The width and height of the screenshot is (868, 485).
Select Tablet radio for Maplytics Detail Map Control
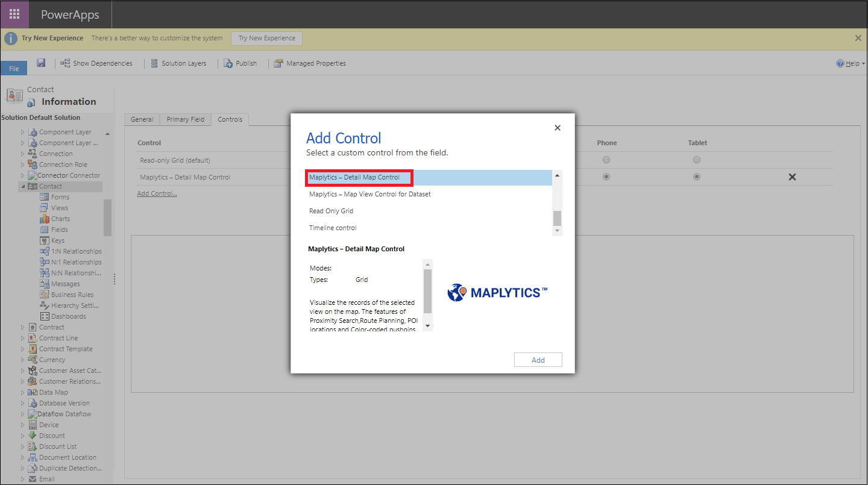[697, 177]
